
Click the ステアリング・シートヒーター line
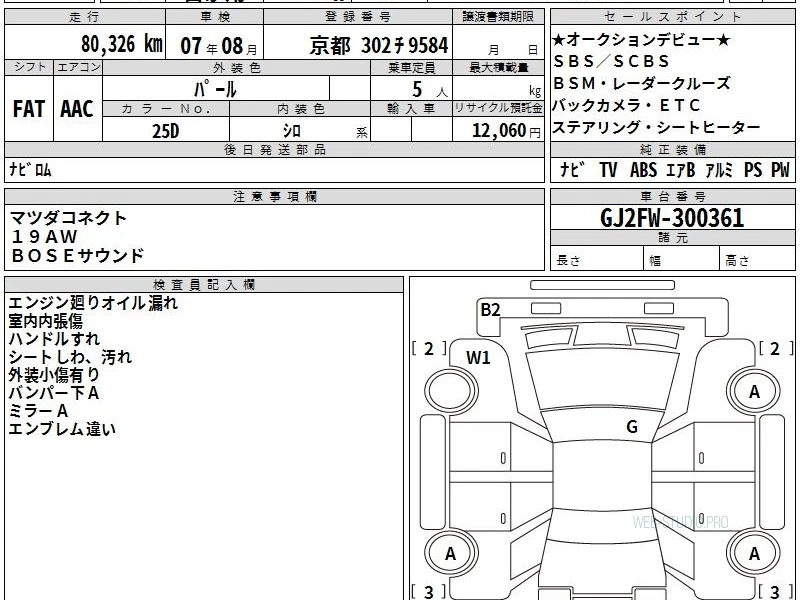pos(656,127)
